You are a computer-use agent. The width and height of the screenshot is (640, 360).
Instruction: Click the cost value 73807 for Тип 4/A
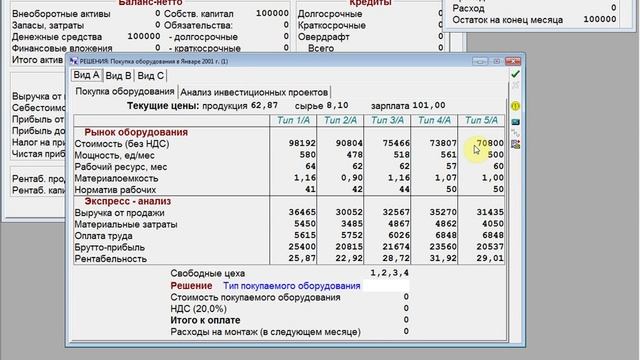443,143
